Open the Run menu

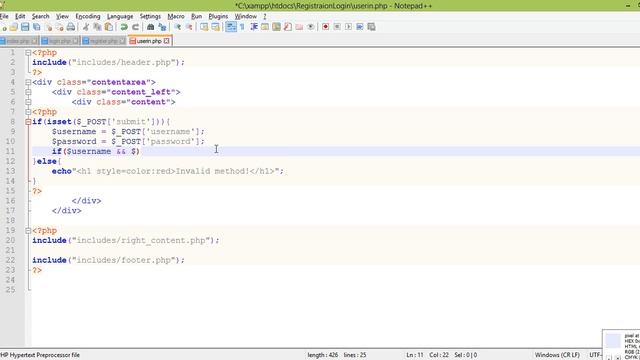196,16
